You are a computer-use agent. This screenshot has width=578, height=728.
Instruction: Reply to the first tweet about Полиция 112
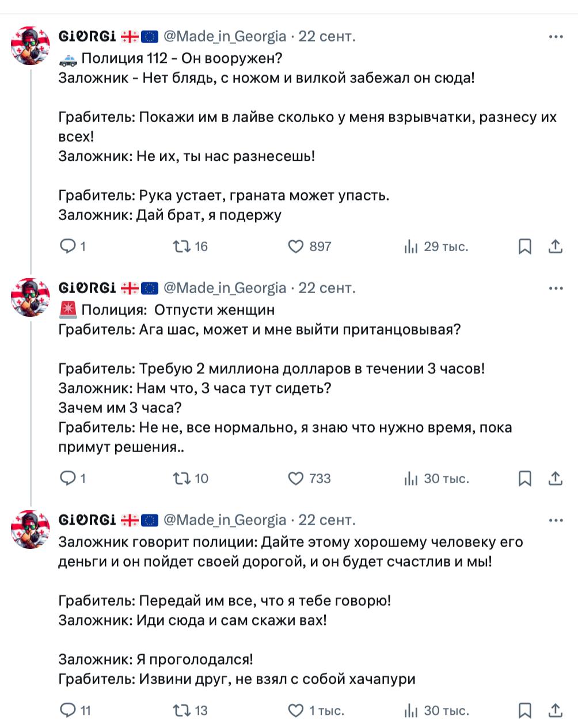(73, 247)
